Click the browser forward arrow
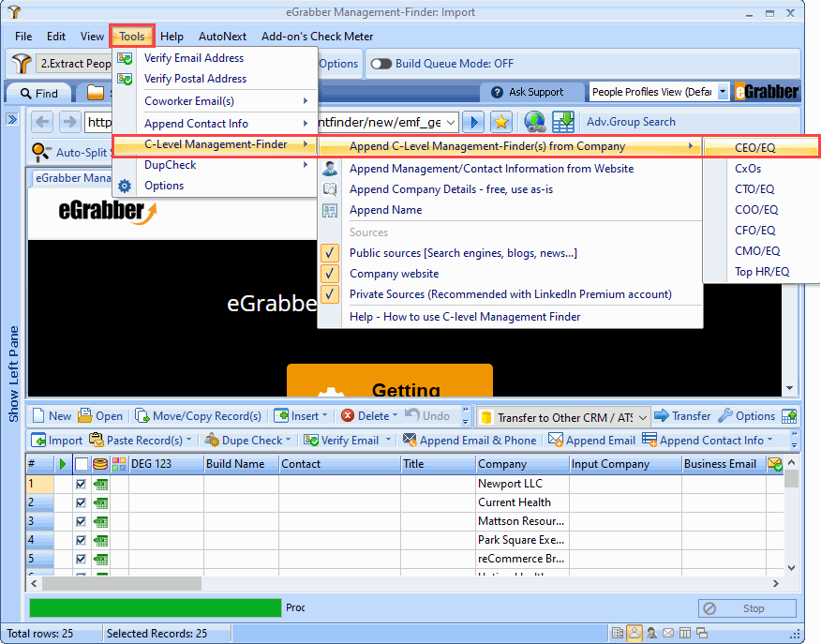Viewport: 821px width, 644px height. coord(69,123)
